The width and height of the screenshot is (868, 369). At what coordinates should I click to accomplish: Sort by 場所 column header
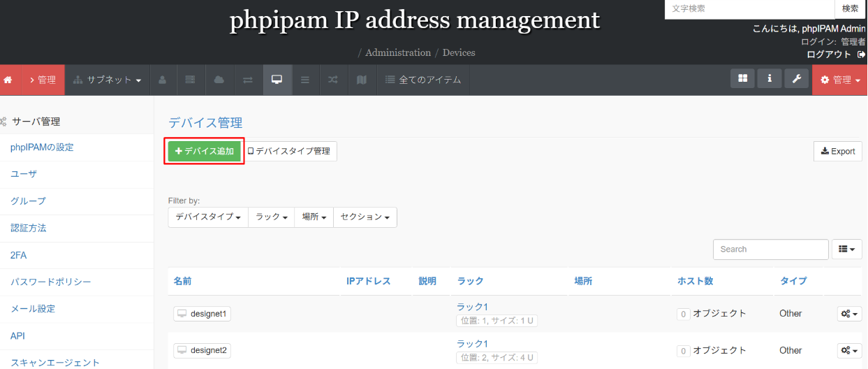pos(583,281)
